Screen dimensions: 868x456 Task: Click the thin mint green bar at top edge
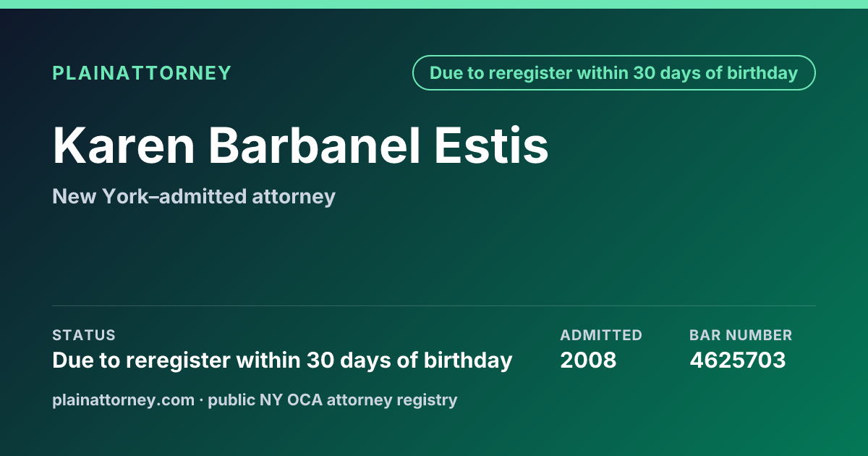pyautogui.click(x=434, y=4)
